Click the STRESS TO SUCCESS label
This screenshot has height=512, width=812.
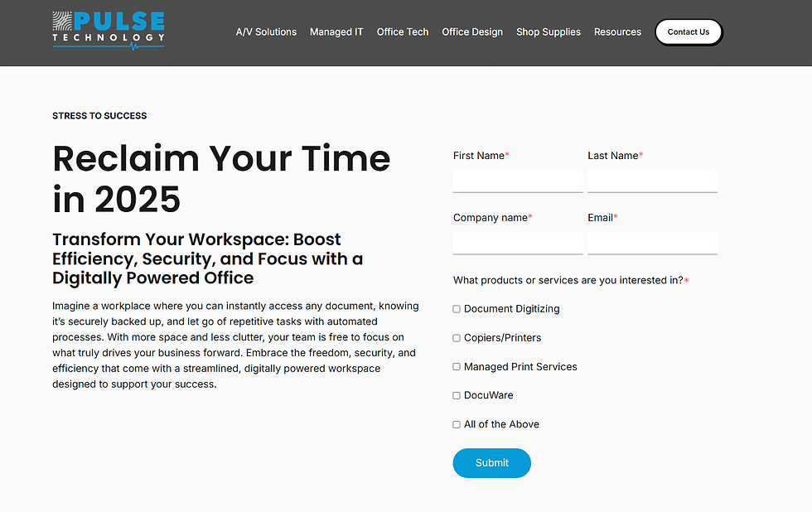point(99,116)
